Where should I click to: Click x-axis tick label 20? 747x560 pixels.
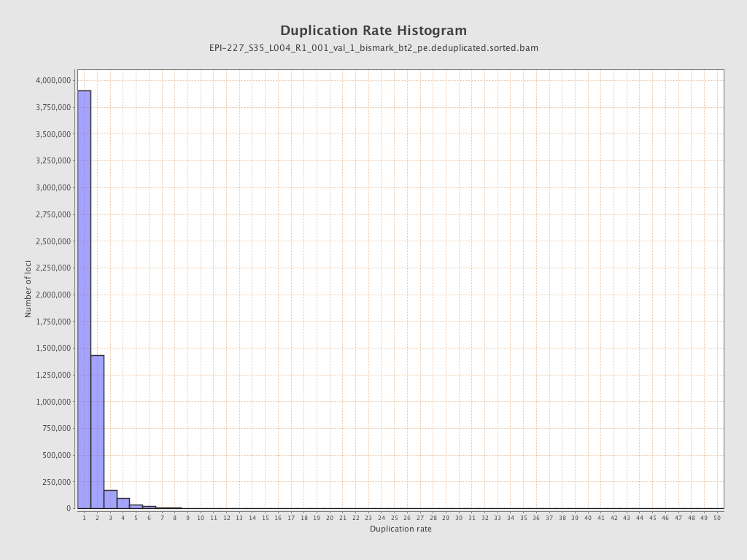coord(330,518)
